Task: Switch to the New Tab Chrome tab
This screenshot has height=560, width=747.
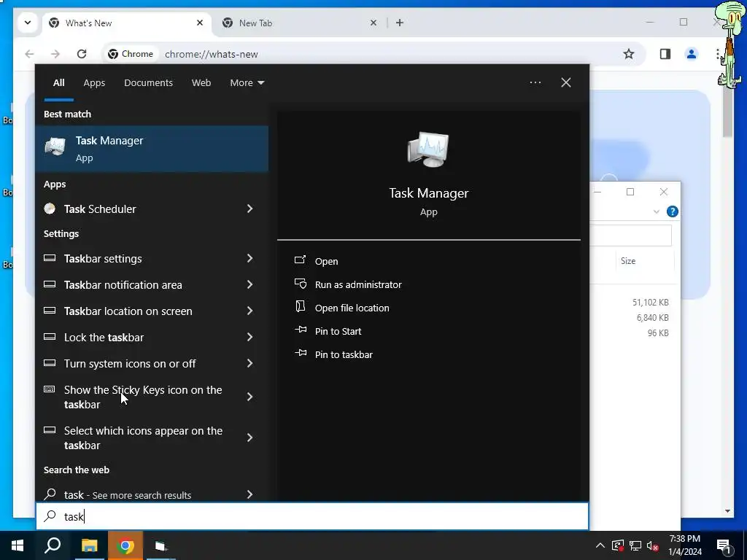Action: pos(300,23)
